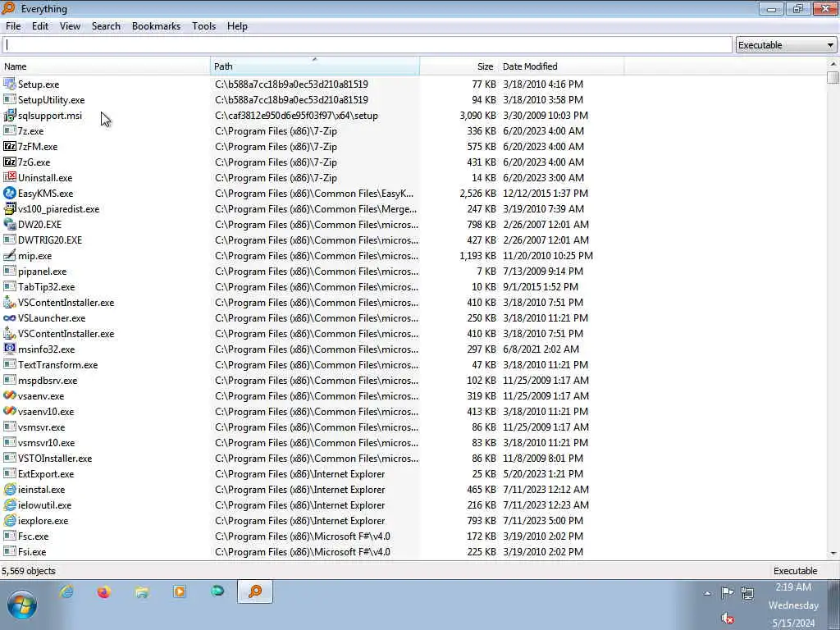Click the EasyKMS.exe blue icon
The height and width of the screenshot is (630, 840).
(x=10, y=193)
